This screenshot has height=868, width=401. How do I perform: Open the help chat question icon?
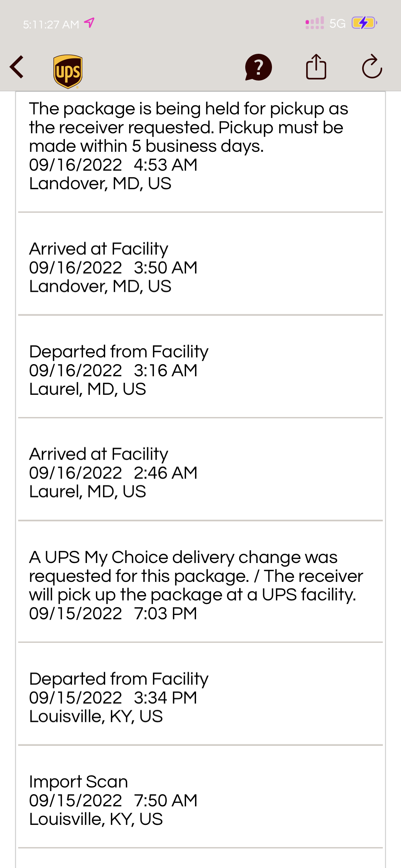click(258, 67)
